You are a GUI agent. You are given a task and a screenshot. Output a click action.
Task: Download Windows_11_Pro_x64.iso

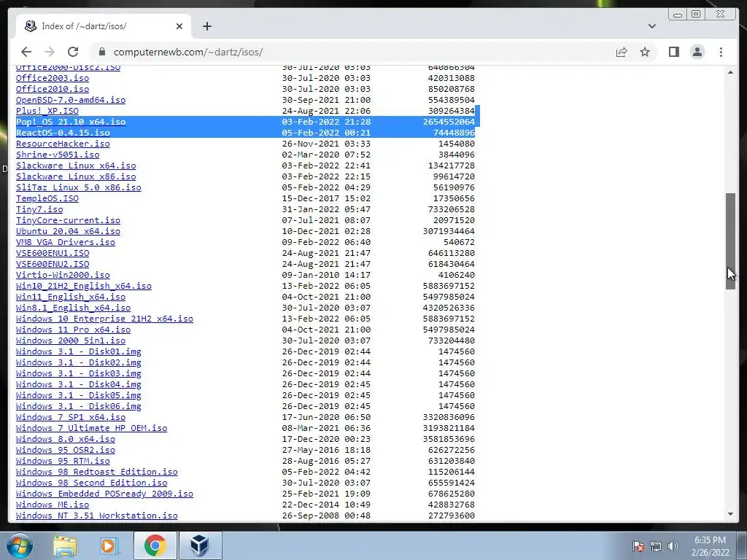pyautogui.click(x=74, y=330)
